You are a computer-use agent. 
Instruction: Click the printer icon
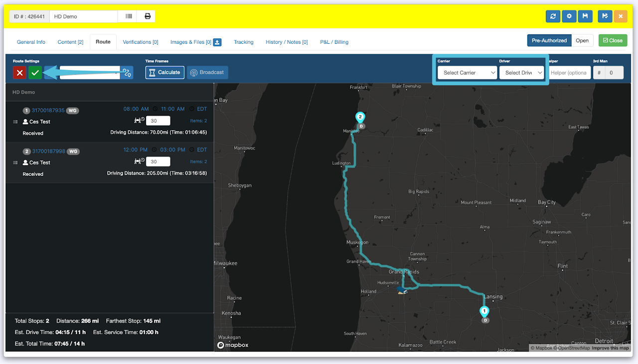[148, 16]
